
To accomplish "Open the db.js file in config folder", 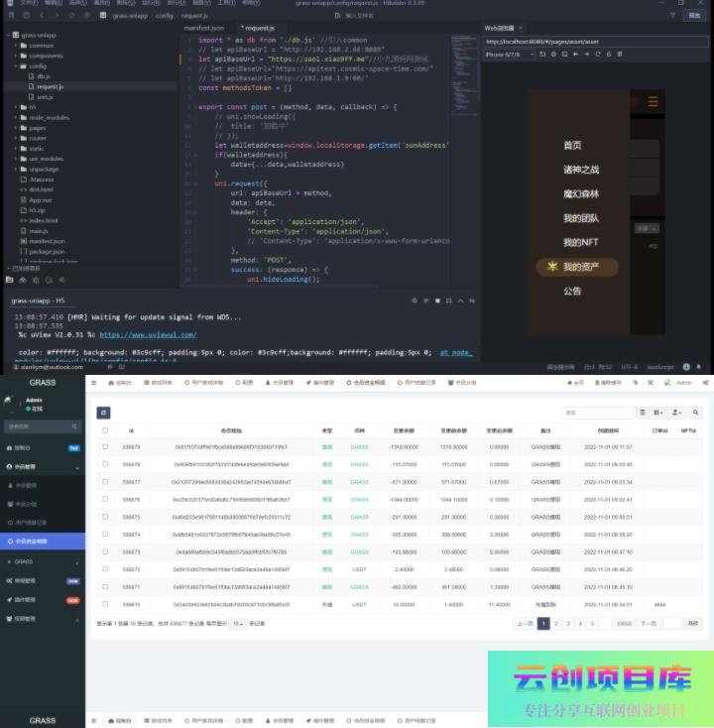I will coord(45,75).
